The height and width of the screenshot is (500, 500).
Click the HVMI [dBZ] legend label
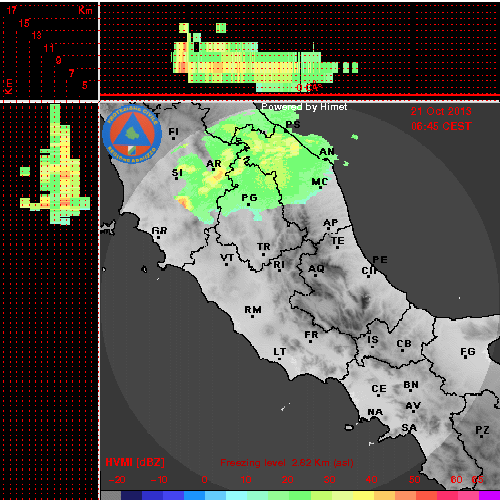[135, 462]
